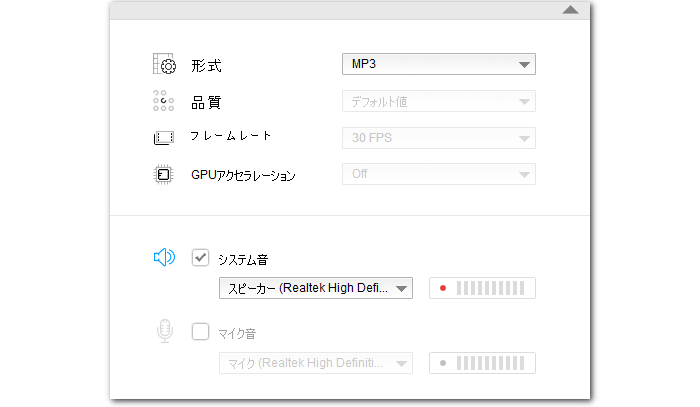
Task: Click the system sound volume level bar
Action: pos(490,289)
